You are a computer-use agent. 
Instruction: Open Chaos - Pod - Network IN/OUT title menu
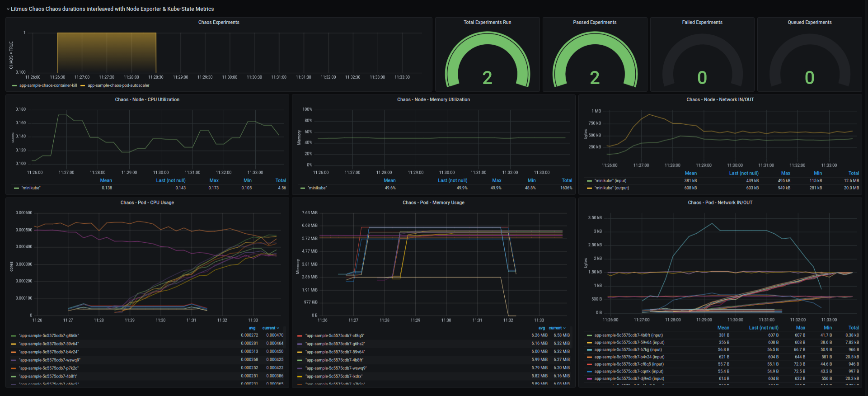(720, 203)
